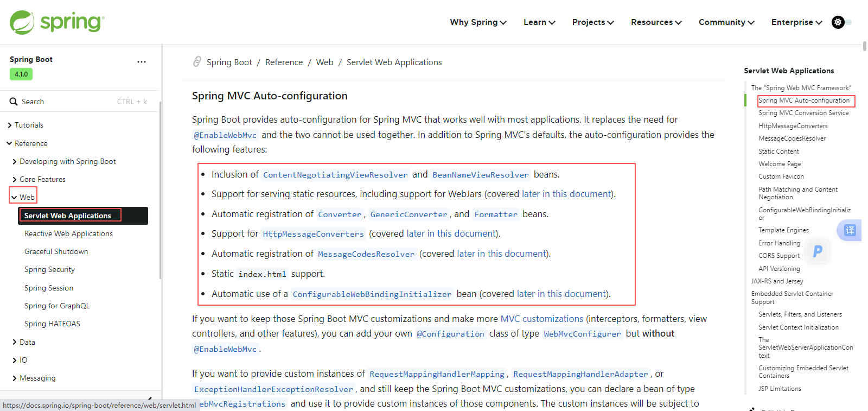Open Spring for GraphQL page
The height and width of the screenshot is (411, 868).
(57, 306)
